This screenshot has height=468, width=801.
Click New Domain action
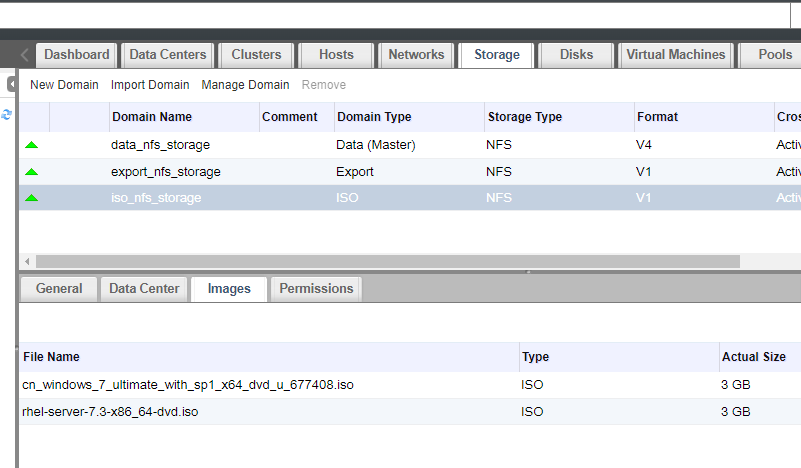pyautogui.click(x=64, y=85)
